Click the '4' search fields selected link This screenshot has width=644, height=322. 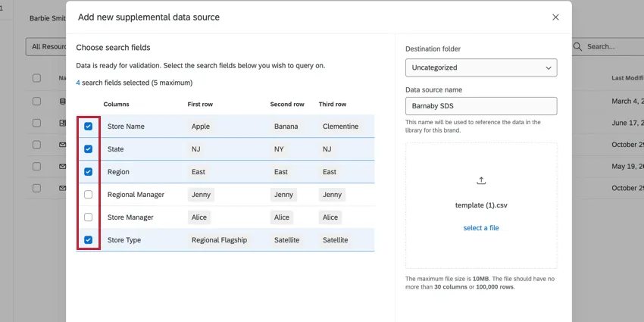click(78, 83)
